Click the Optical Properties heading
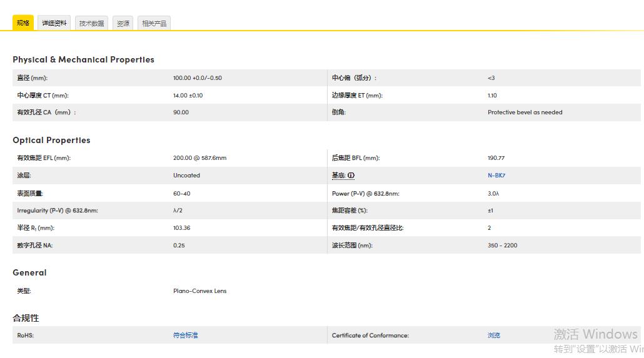Screen dimensions: 644x358 click(x=51, y=140)
